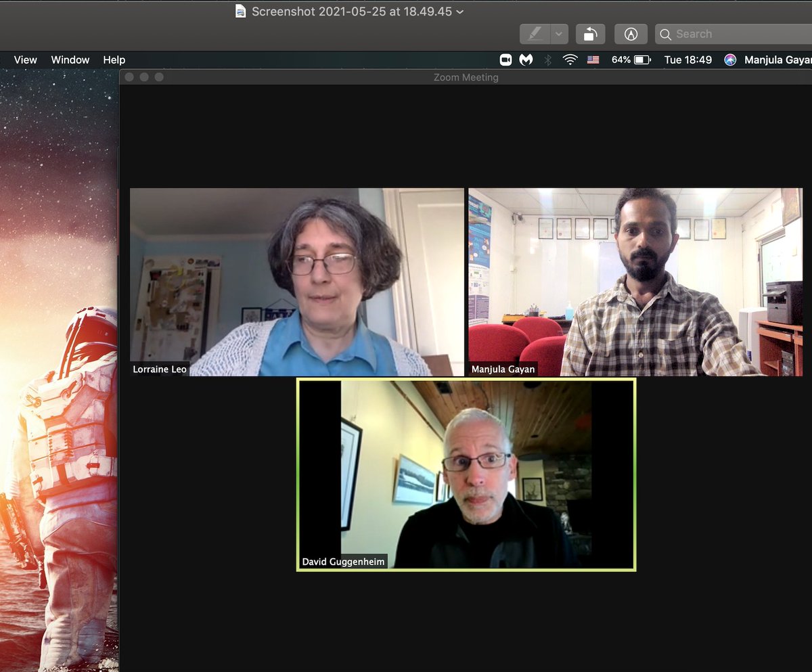812x672 pixels.
Task: Click the Malwarebytes menu bar icon
Action: point(526,60)
